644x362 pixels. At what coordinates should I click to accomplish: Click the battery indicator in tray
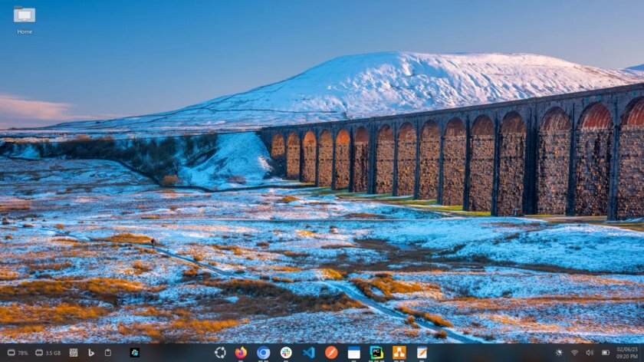(606, 353)
